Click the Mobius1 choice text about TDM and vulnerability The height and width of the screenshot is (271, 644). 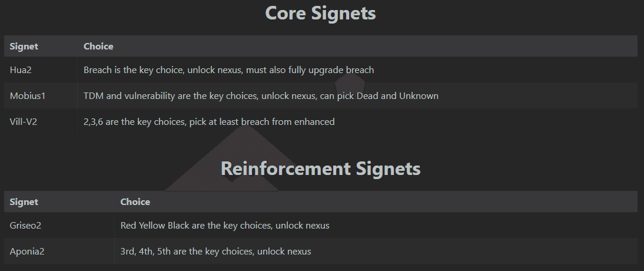(261, 96)
